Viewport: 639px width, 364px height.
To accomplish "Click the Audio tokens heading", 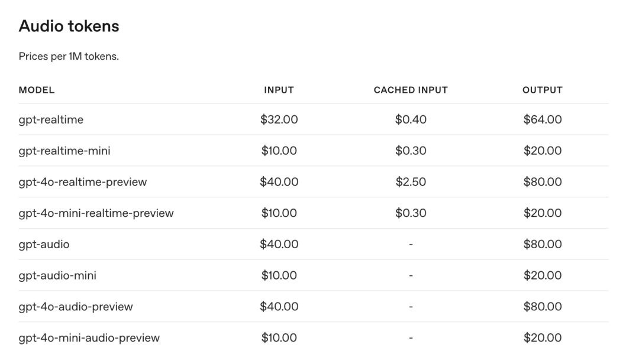I will (69, 26).
